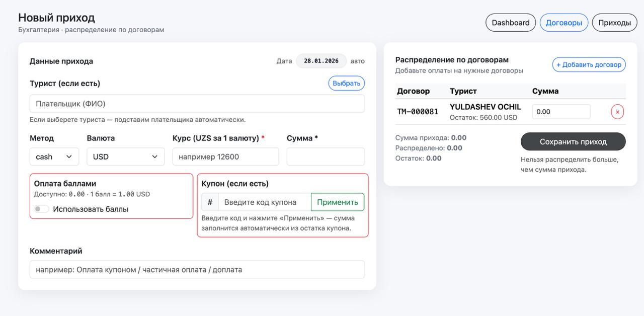Toggle the Использовать баллы switch
Screen dimensions: 644x316
pos(42,209)
